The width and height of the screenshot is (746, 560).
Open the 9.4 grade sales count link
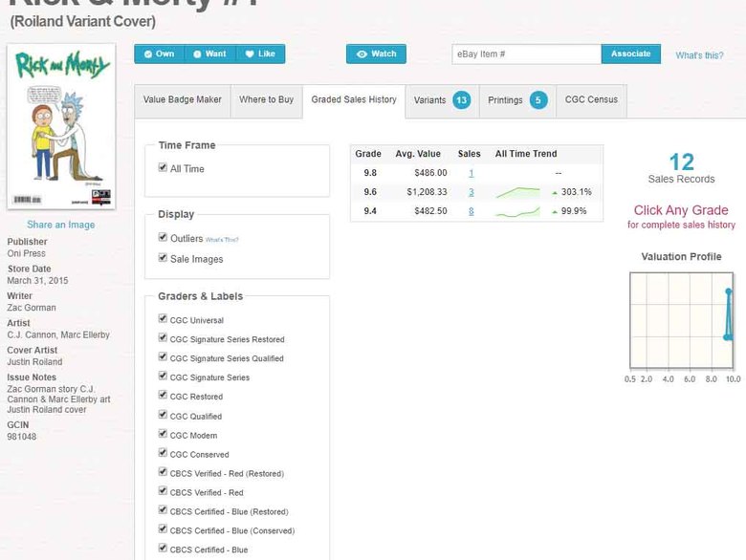point(471,211)
